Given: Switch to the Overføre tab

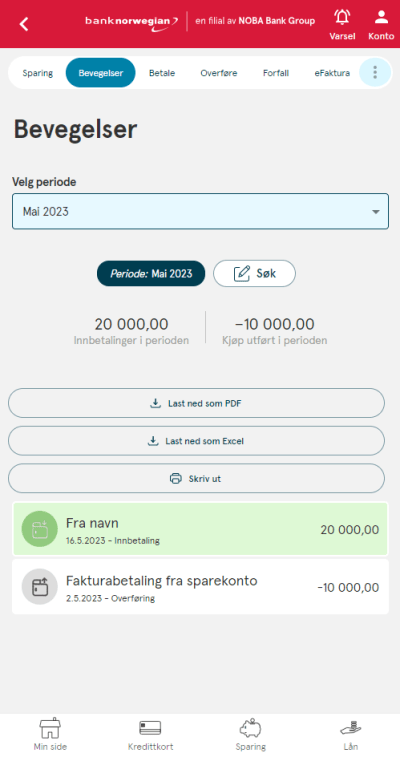Looking at the screenshot, I should tap(219, 73).
